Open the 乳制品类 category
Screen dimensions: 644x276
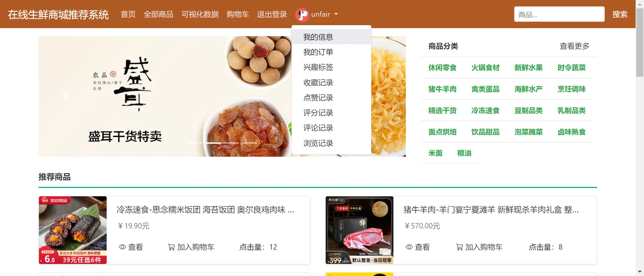572,111
